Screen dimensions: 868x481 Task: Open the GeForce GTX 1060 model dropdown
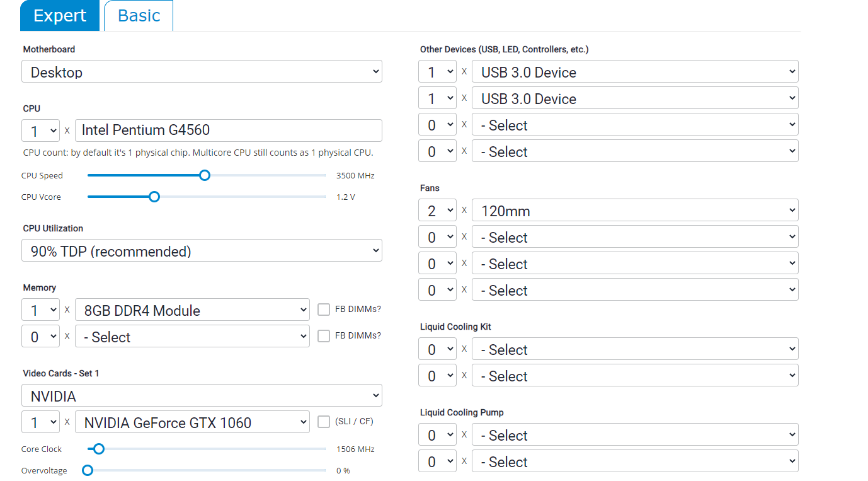click(192, 422)
